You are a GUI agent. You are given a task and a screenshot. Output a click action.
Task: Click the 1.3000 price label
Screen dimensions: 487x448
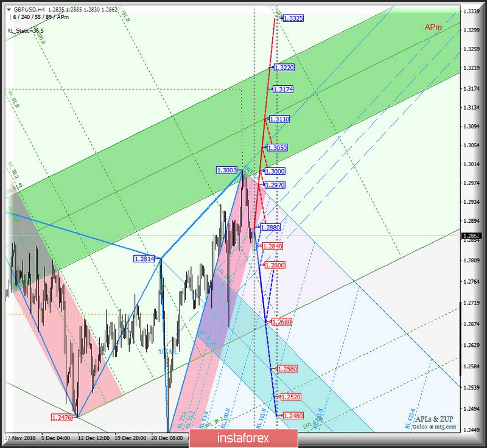[275, 171]
